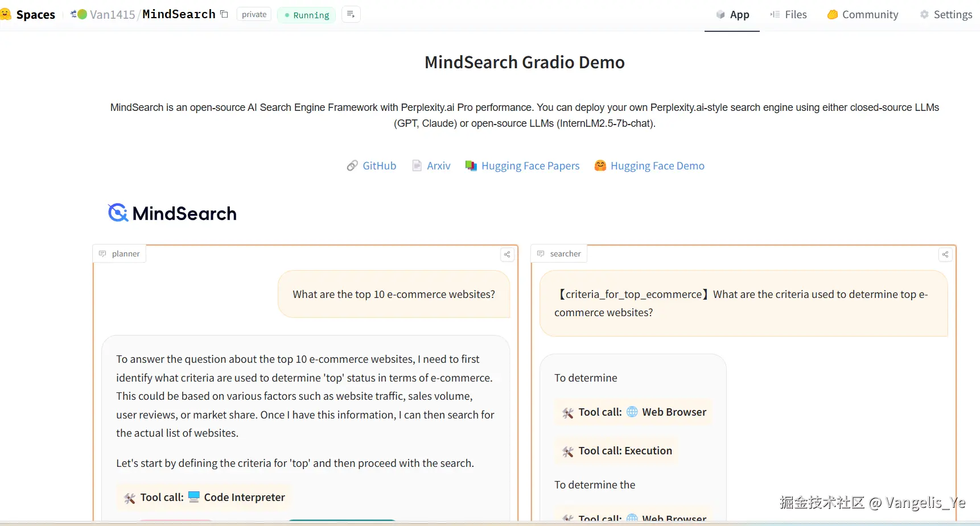Share the searcher chat conversation

pyautogui.click(x=945, y=254)
